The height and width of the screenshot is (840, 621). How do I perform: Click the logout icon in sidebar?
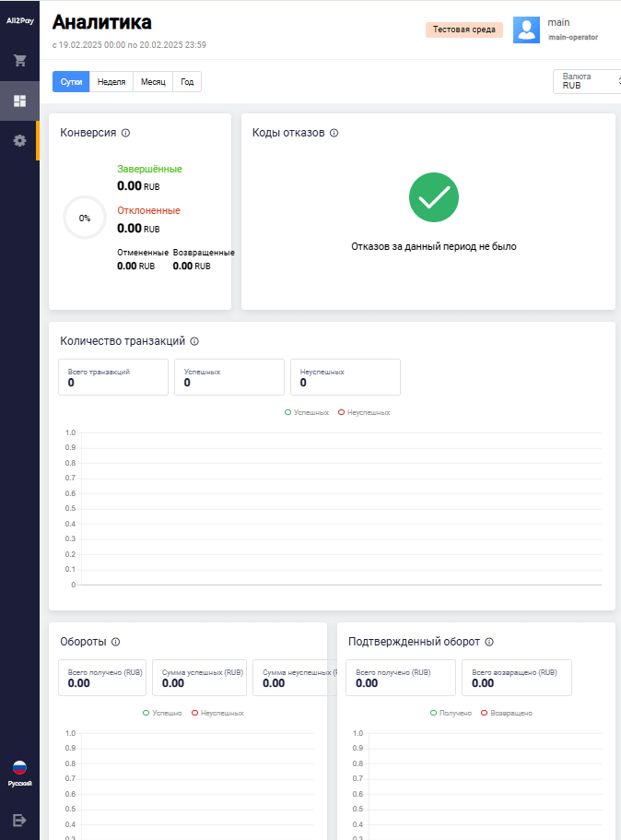coord(19,820)
